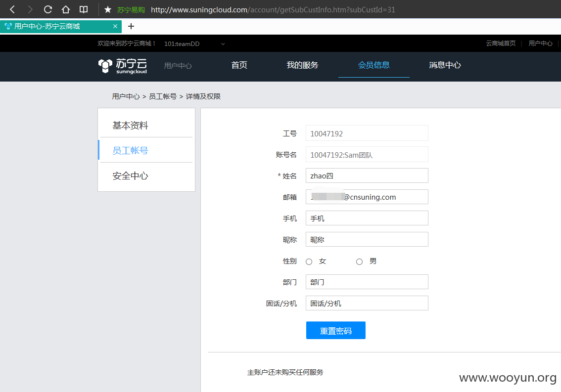Select the 女 gender radio button
Viewport: 561px width, 392px height.
click(x=309, y=262)
